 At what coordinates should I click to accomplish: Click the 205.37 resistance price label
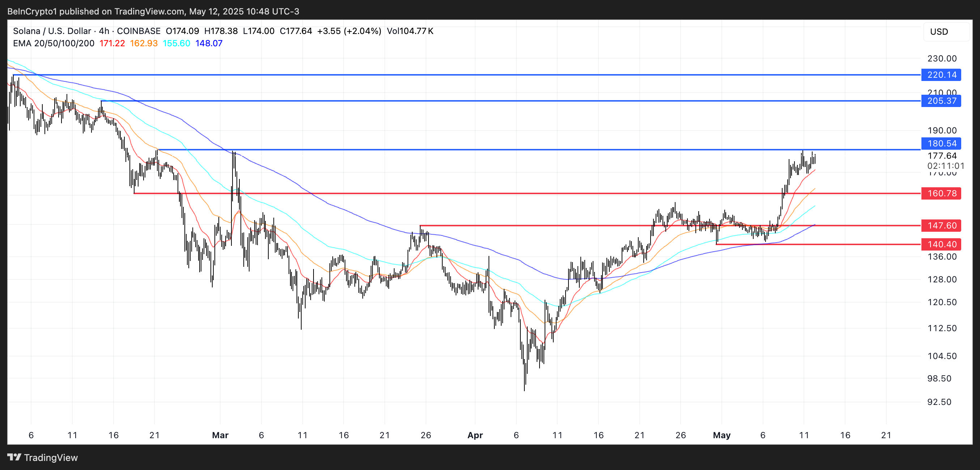point(941,101)
